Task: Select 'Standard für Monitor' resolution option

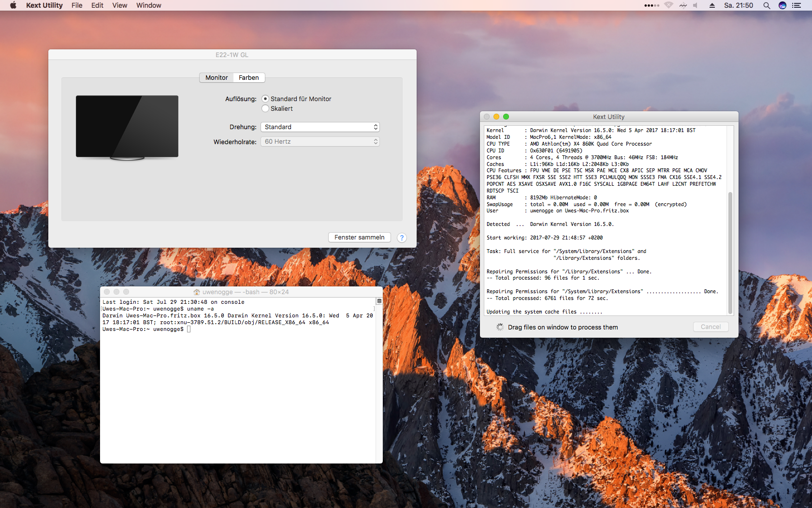Action: (x=265, y=99)
